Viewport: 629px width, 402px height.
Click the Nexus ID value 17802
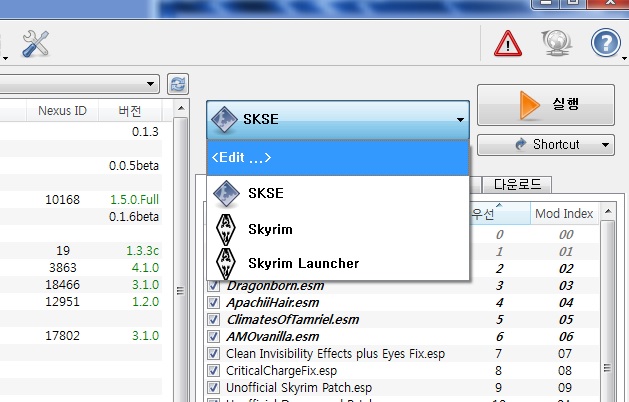[62, 335]
